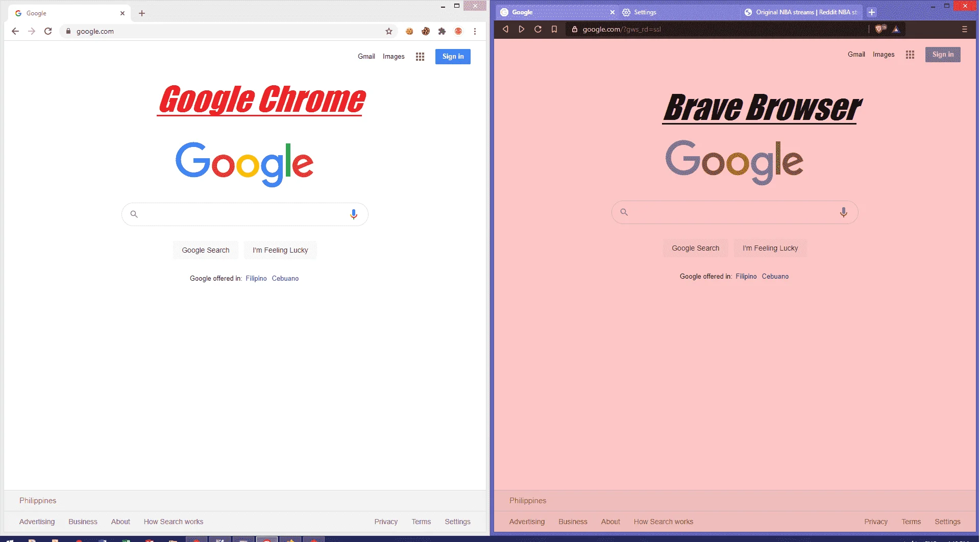Screen dimensions: 980x542
Task: Focus the Google search box in Brave
Action: tap(735, 212)
